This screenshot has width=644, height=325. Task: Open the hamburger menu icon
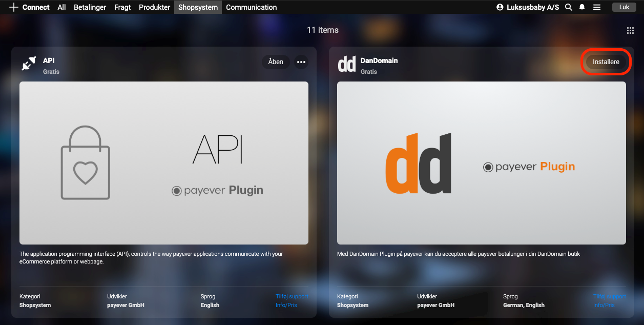tap(597, 7)
